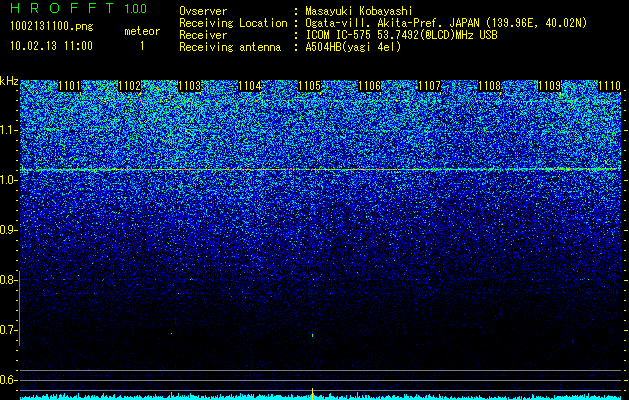Viewport: 629px width, 400px height.
Task: Click the meteor count value 1
Action: click(x=142, y=46)
